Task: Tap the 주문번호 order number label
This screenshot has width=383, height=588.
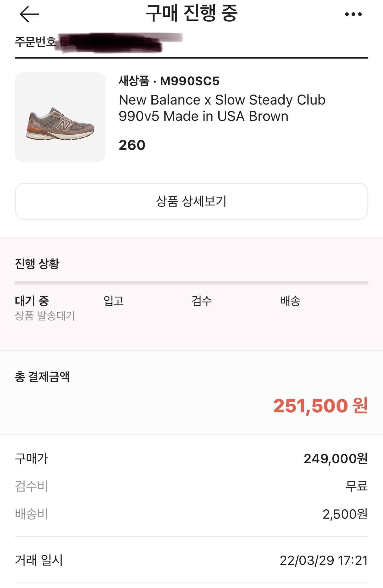Action: (x=35, y=42)
